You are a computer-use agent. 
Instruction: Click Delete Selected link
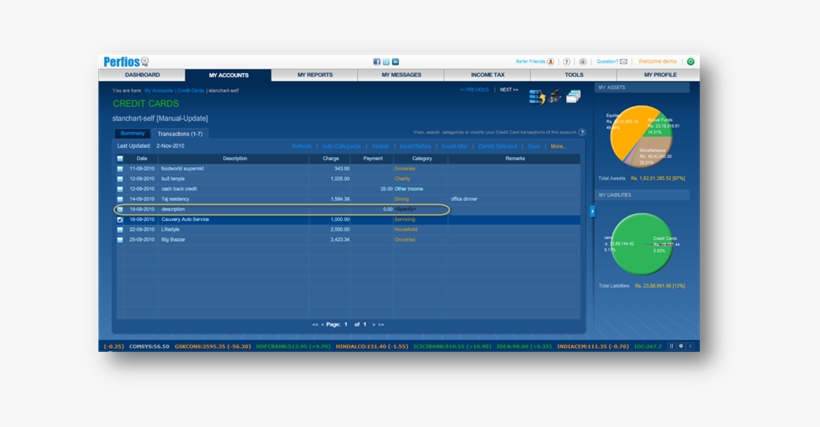[x=497, y=146]
